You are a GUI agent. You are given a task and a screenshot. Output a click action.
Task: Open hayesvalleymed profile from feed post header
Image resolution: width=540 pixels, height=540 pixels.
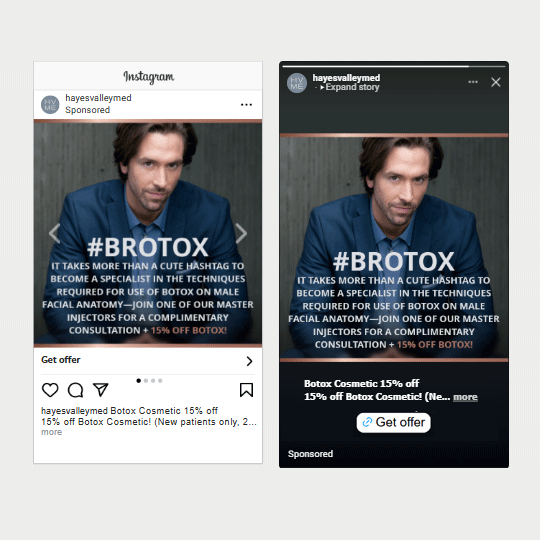98,98
